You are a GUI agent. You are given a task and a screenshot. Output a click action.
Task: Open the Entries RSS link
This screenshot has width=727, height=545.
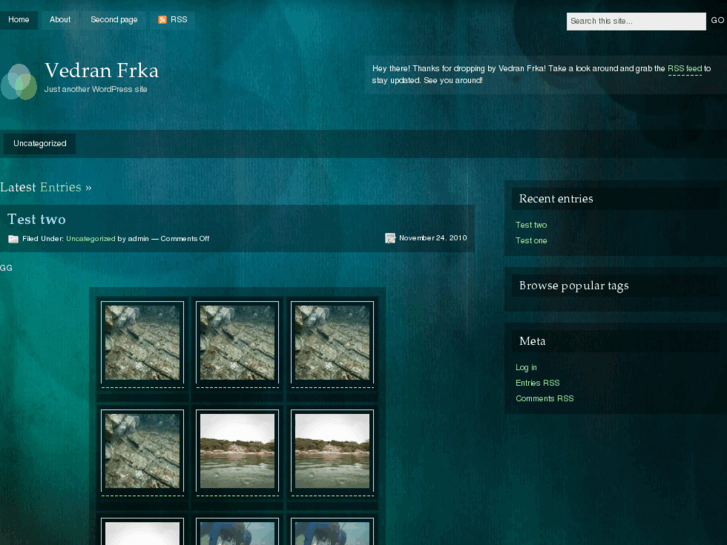coord(537,383)
